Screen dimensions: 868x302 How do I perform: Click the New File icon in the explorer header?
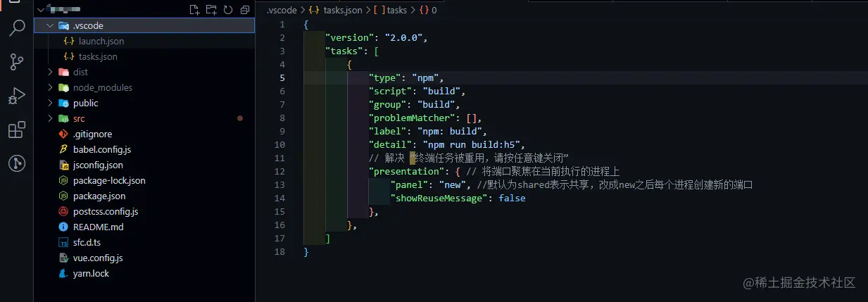(195, 10)
